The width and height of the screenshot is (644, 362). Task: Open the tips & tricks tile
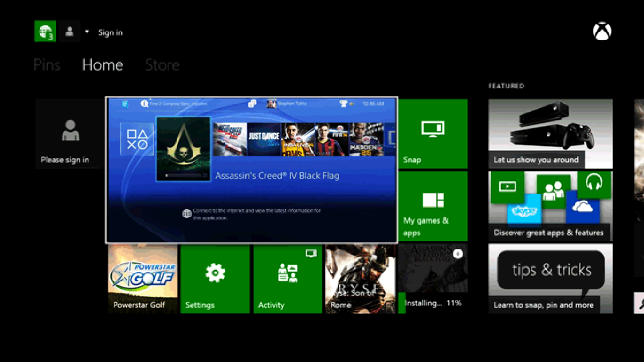pos(550,279)
